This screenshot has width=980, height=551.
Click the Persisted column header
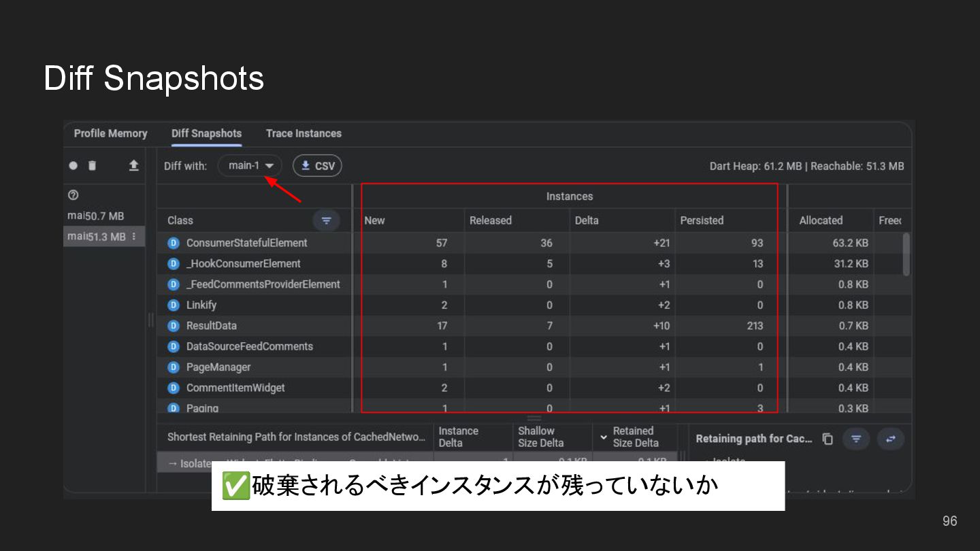702,220
